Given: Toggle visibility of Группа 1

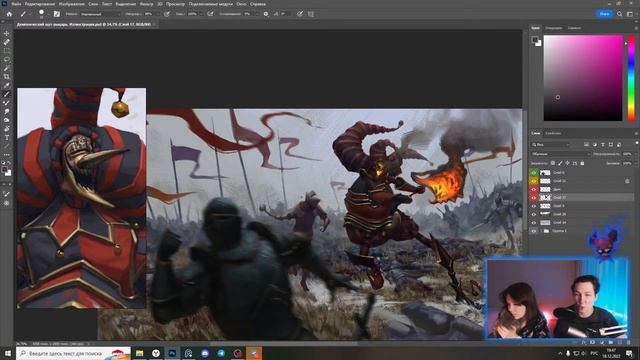Looking at the screenshot, I should [533, 231].
